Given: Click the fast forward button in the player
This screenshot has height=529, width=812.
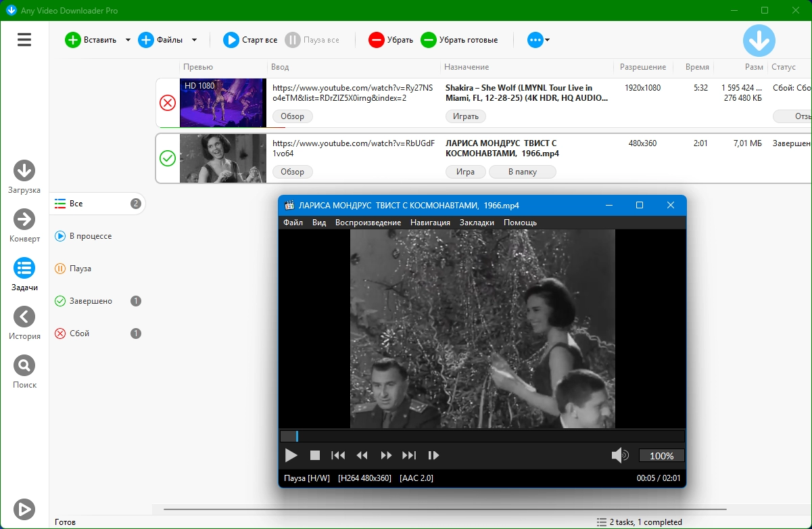Looking at the screenshot, I should tap(386, 456).
